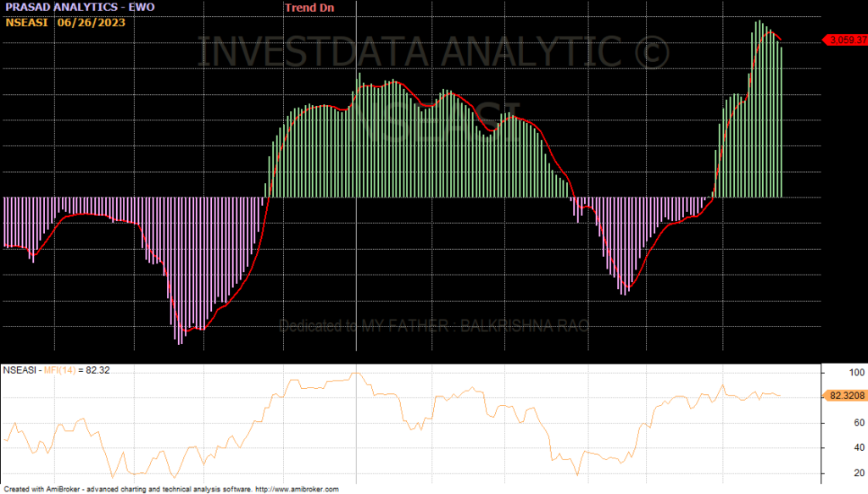868x494 pixels.
Task: Click the highest peak of the MFI line
Action: coord(356,373)
